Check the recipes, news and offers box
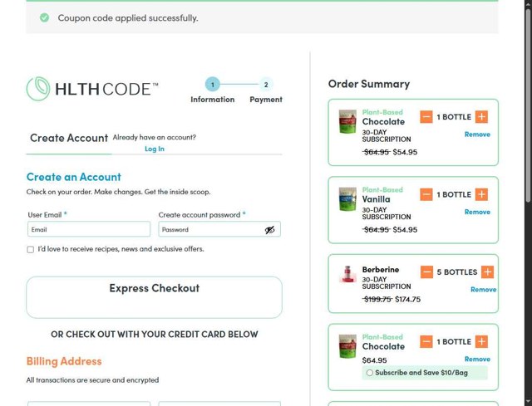The height and width of the screenshot is (406, 532). point(31,249)
